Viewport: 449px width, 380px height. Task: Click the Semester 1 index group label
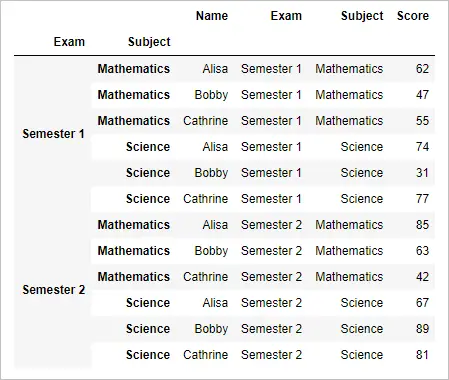point(53,134)
